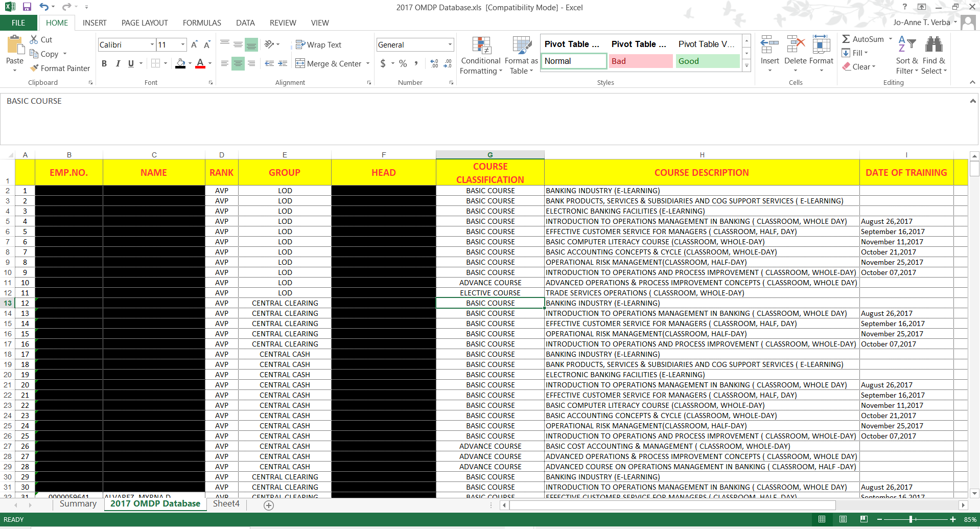
Task: Open the FILE tab
Action: pyautogui.click(x=18, y=22)
